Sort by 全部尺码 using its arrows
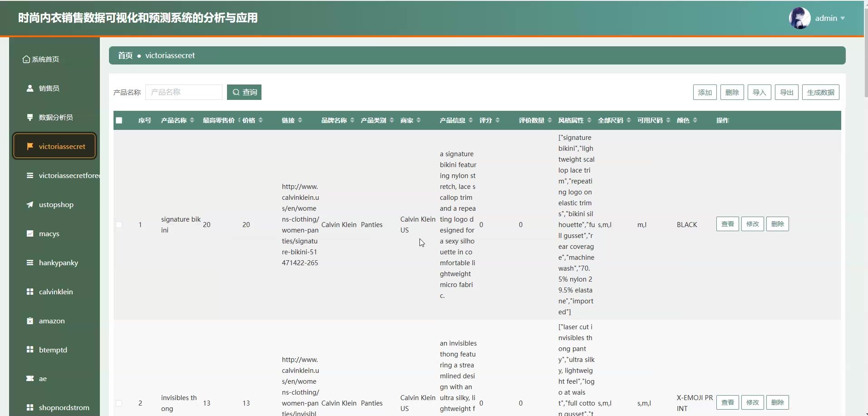This screenshot has height=416, width=868. click(629, 120)
